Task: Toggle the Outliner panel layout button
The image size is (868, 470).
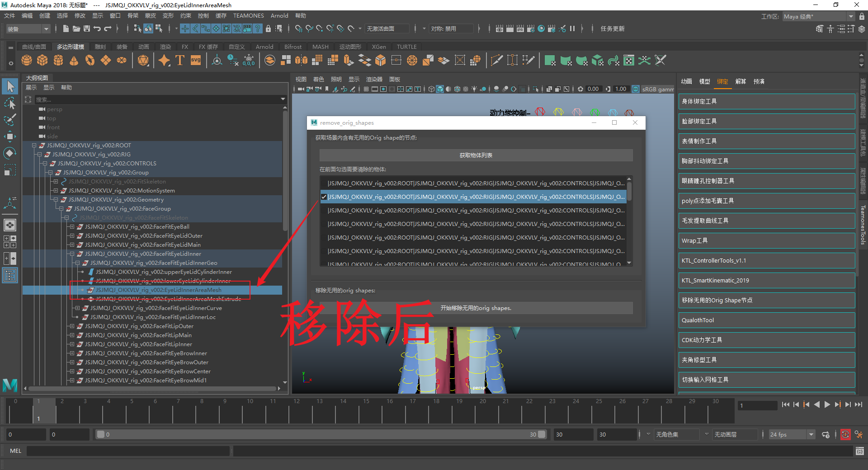Action: [9, 275]
